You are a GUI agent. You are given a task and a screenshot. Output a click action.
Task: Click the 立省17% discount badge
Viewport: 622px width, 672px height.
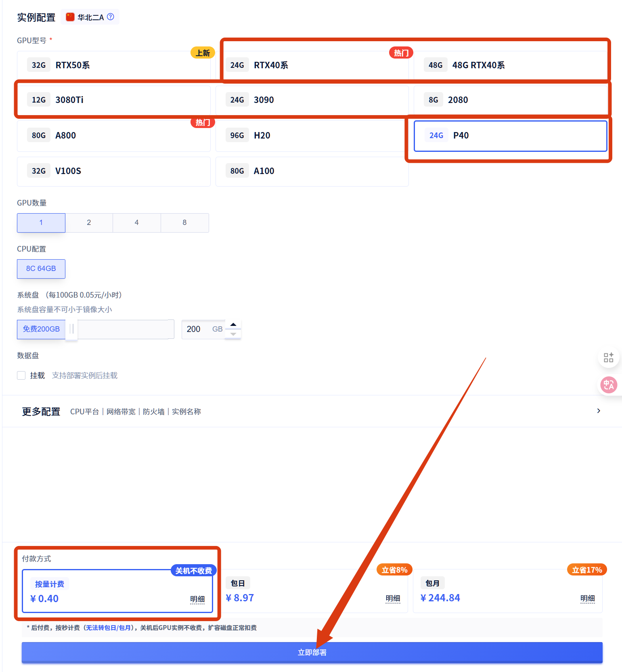click(x=587, y=570)
